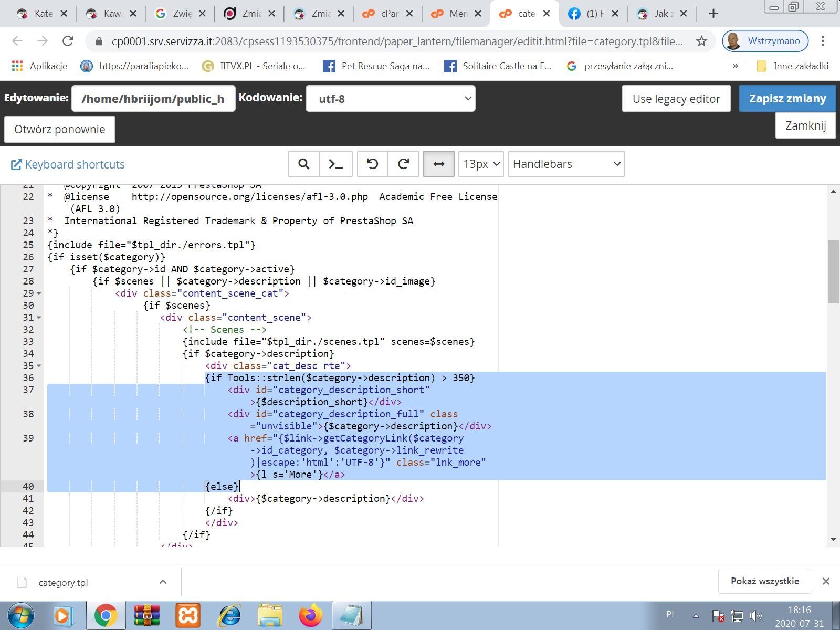Open the Handlebars syntax mode dropdown

(x=566, y=164)
